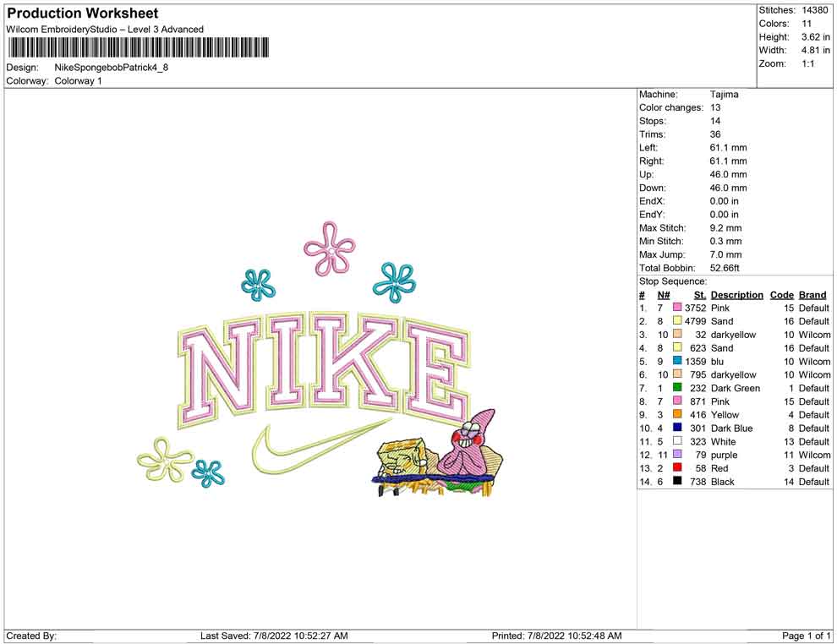Click the pale yellow flower near the swoosh
Screen dimensions: 837x644
click(164, 460)
